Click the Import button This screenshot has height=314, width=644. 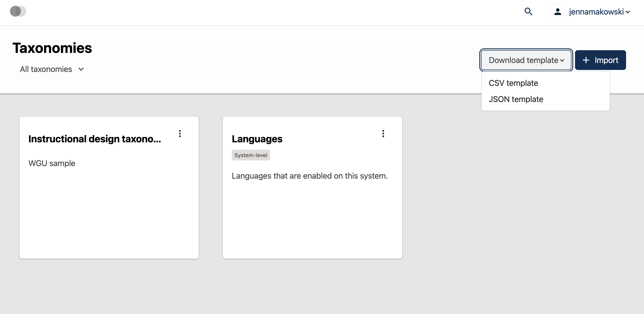[x=600, y=60]
